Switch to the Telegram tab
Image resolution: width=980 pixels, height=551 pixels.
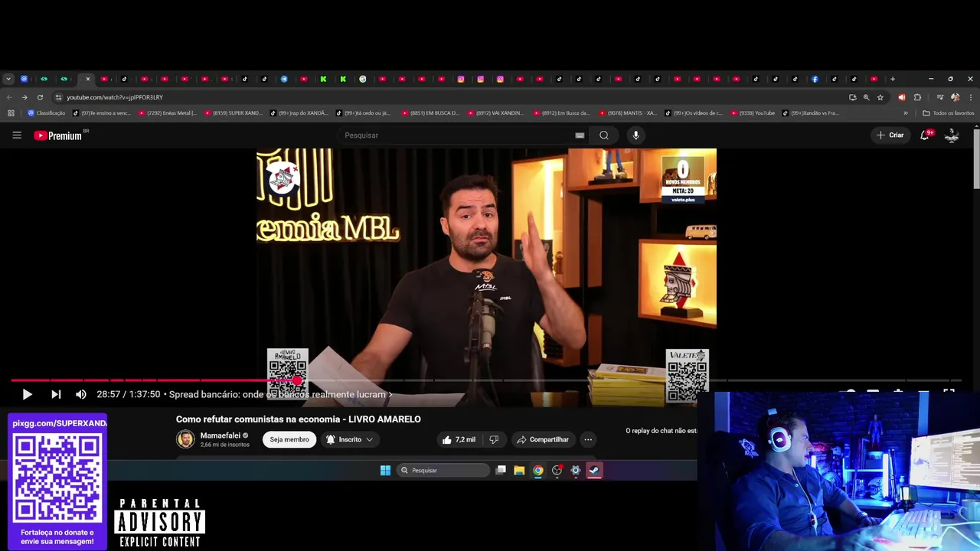(284, 79)
